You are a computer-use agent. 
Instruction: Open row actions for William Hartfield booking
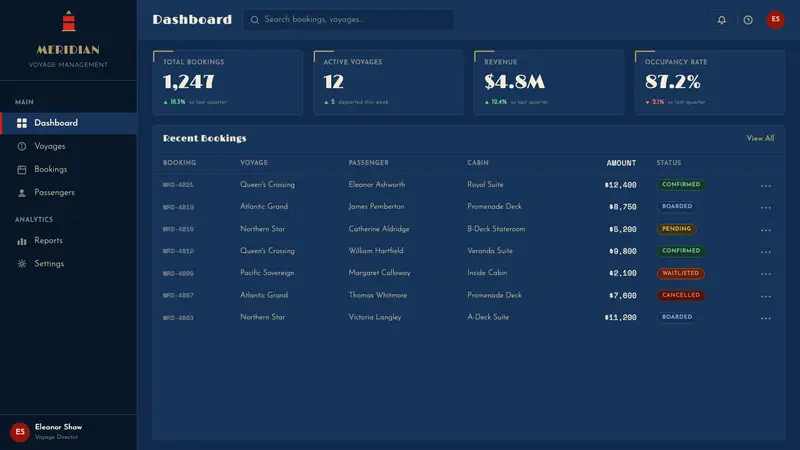click(x=765, y=252)
